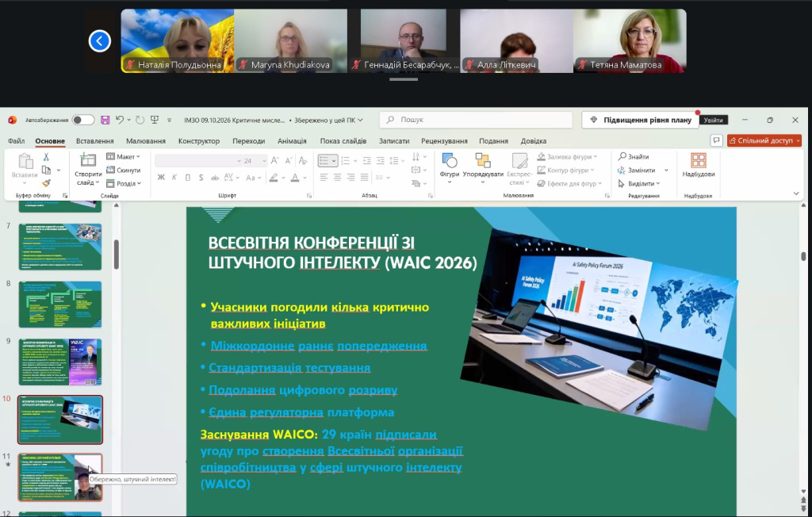The height and width of the screenshot is (517, 812).
Task: Open the Фігури shapes gallery
Action: pos(450,166)
